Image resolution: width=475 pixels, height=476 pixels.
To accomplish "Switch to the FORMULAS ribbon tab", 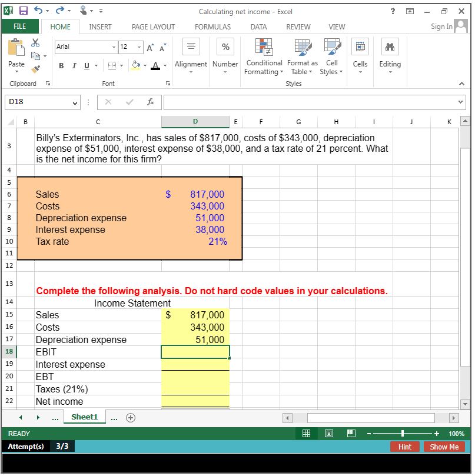I will (212, 26).
